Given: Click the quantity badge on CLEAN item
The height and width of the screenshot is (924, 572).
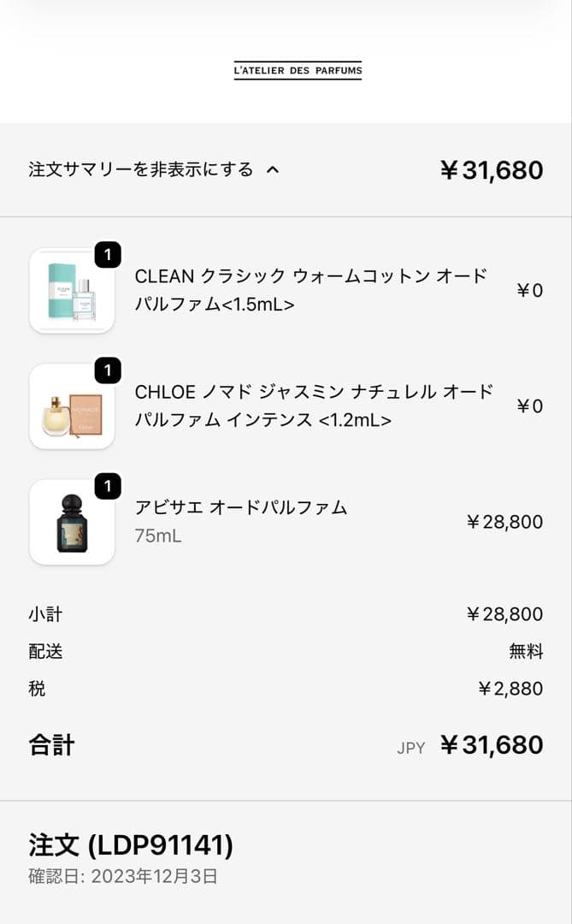Looking at the screenshot, I should click(108, 254).
